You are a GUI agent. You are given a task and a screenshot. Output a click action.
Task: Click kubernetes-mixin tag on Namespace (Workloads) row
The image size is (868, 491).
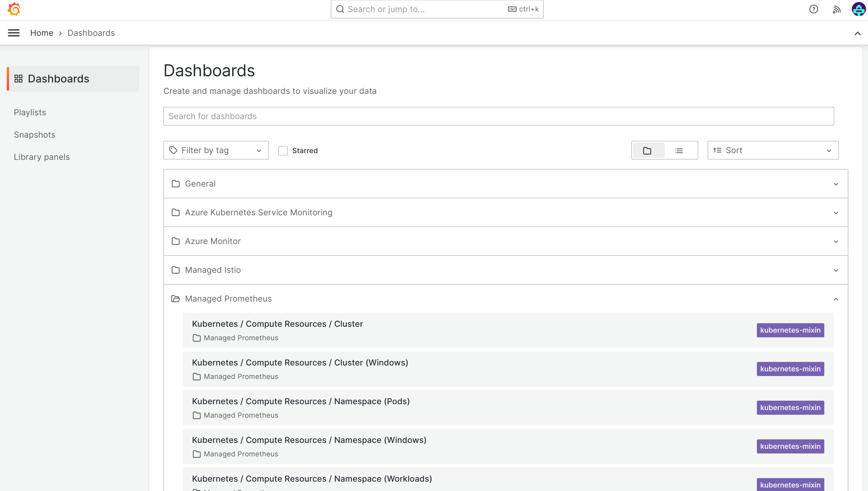tap(790, 485)
